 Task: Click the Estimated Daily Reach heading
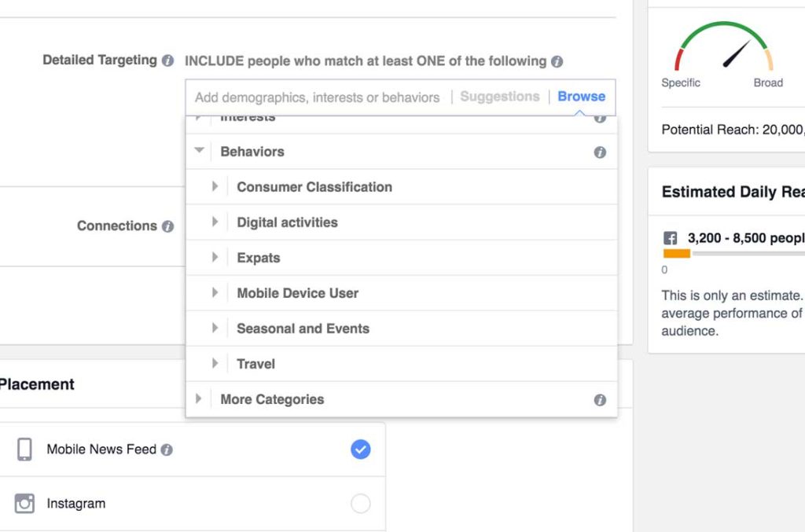[x=733, y=192]
